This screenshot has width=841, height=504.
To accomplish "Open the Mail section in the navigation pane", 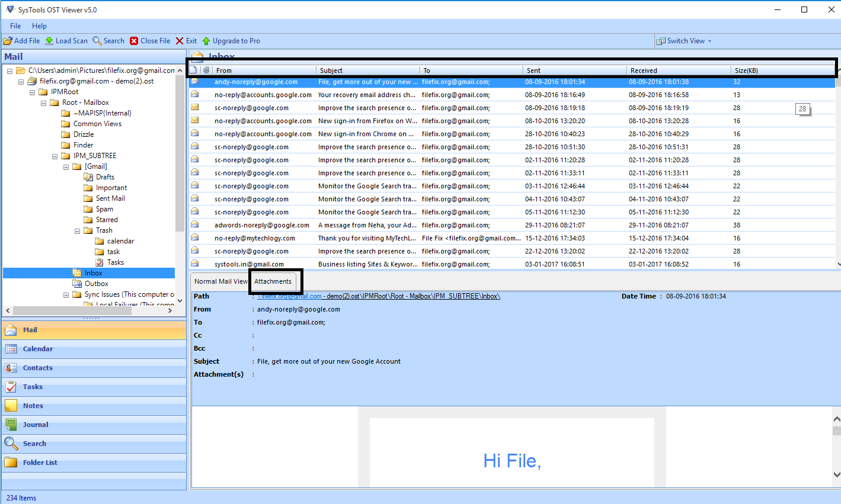I will tap(94, 330).
